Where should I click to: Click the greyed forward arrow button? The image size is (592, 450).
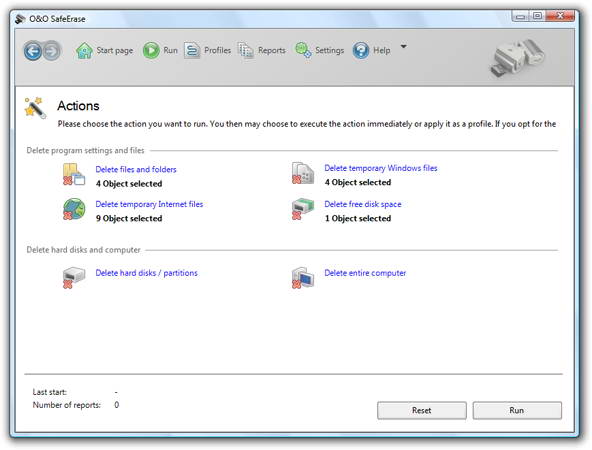(x=52, y=51)
